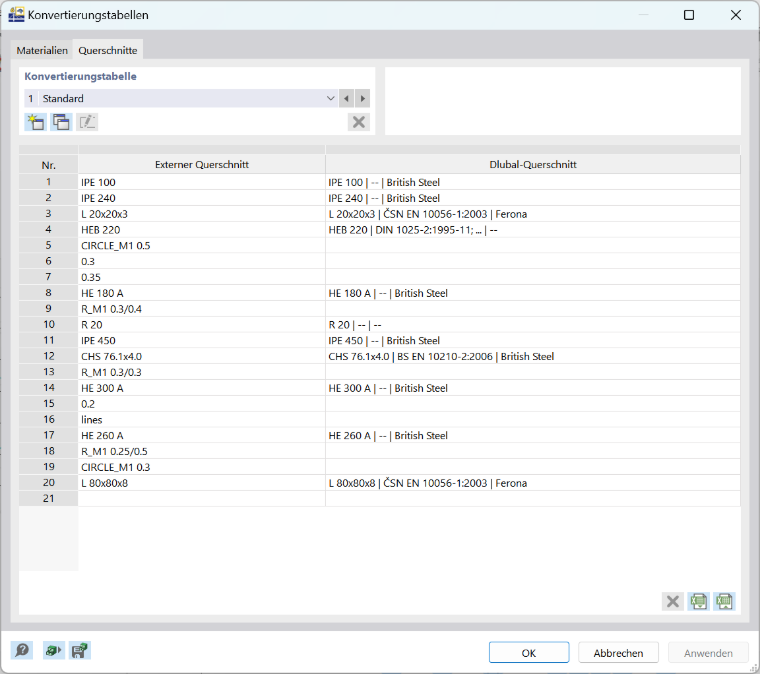Screen dimensions: 760x674
Task: Select external cell HE 260 A
Action: [x=202, y=436]
